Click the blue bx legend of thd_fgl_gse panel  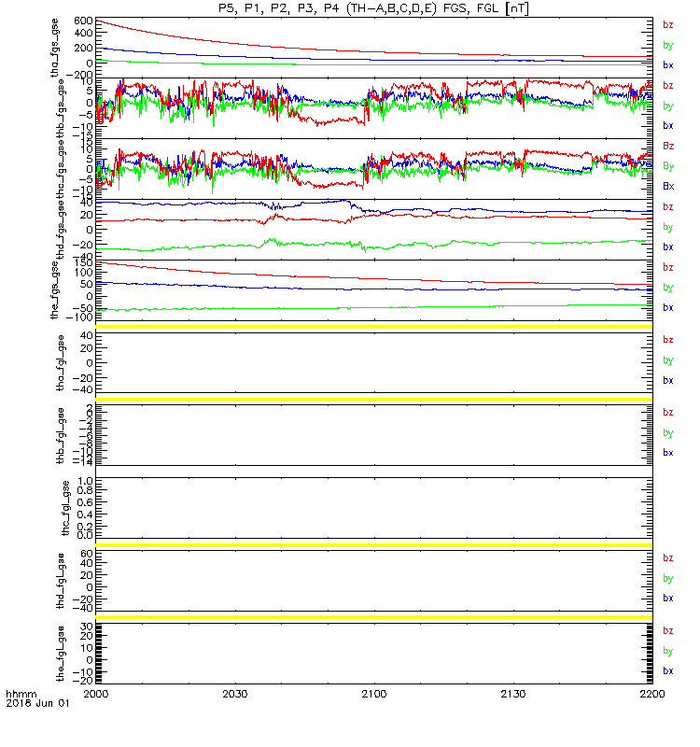668,599
